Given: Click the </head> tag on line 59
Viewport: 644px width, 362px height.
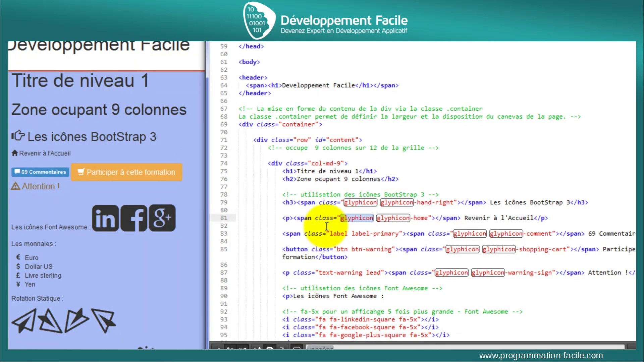Looking at the screenshot, I should tap(251, 46).
